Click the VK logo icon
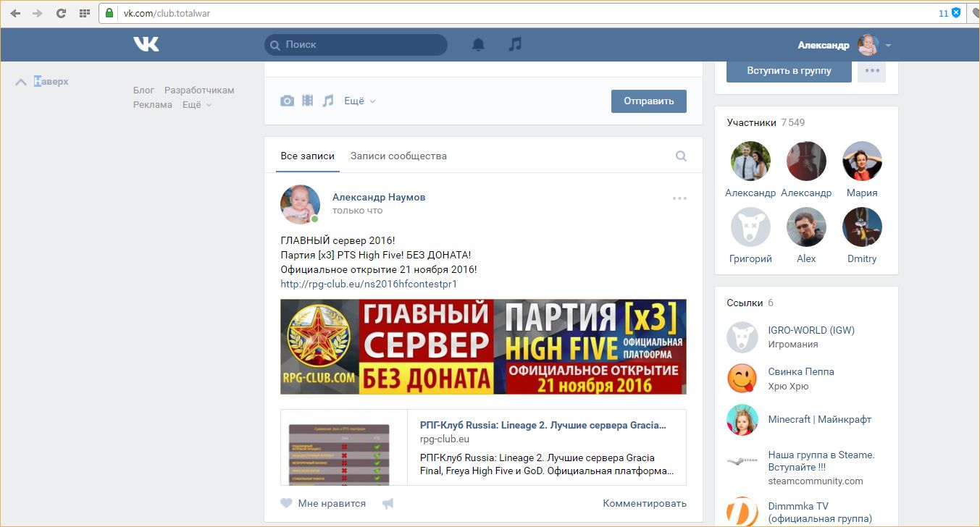This screenshot has height=527, width=980. click(x=146, y=45)
